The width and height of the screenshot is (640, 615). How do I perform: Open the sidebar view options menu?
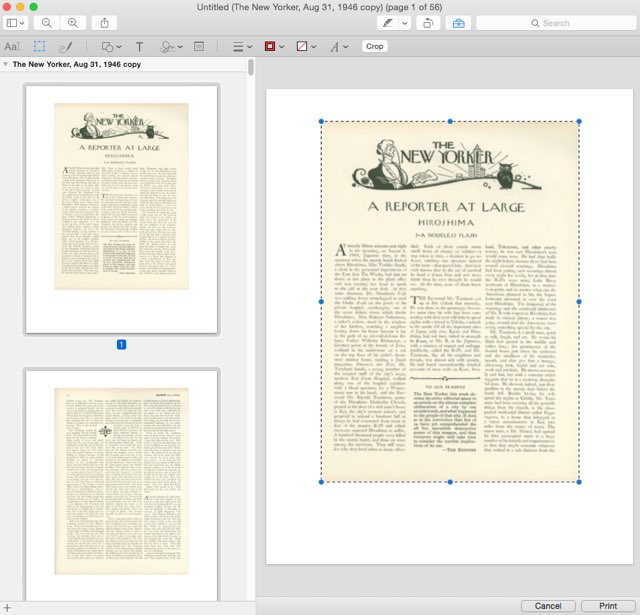click(x=15, y=23)
